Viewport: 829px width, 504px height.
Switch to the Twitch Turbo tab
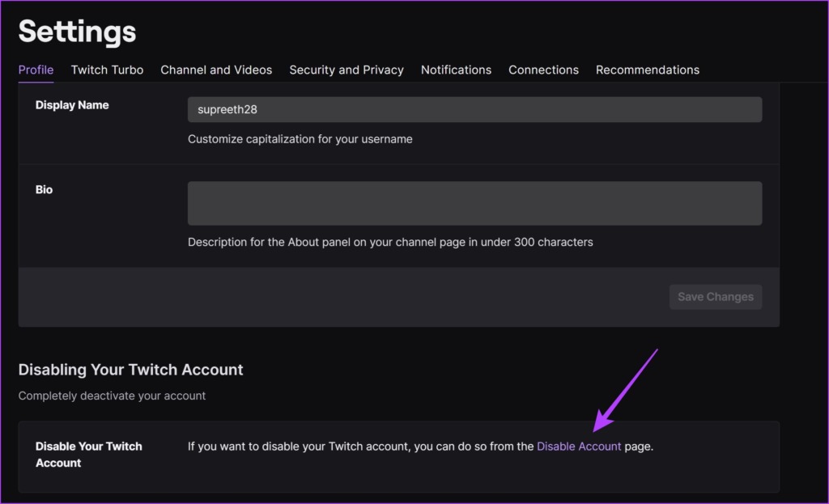tap(107, 70)
